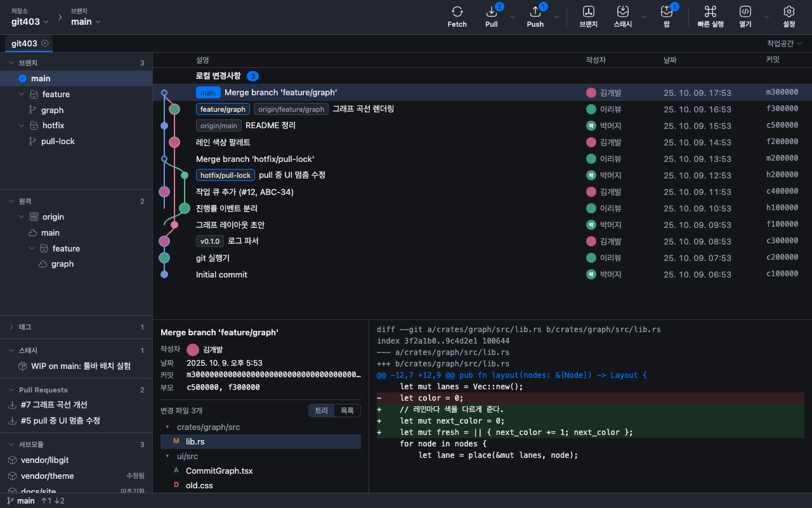Select stash WIP on main: 툴바 배치 실험
This screenshot has width=812, height=508.
[76, 366]
